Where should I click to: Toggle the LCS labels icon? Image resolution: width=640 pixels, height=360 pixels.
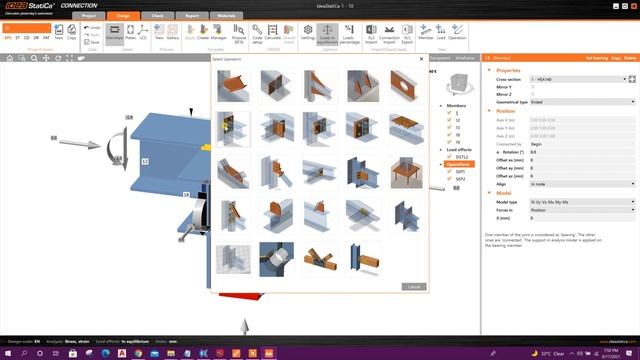tap(143, 32)
